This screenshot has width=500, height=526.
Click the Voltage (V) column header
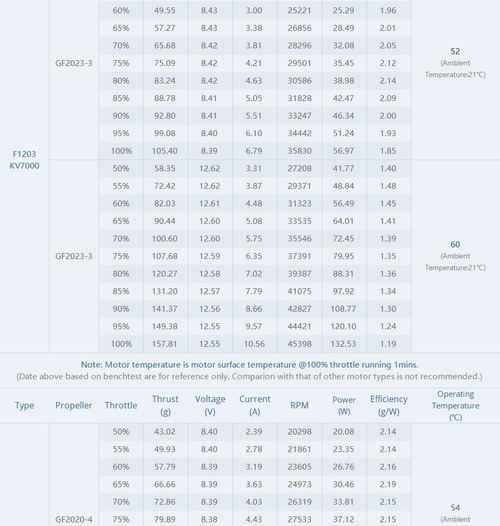click(210, 405)
